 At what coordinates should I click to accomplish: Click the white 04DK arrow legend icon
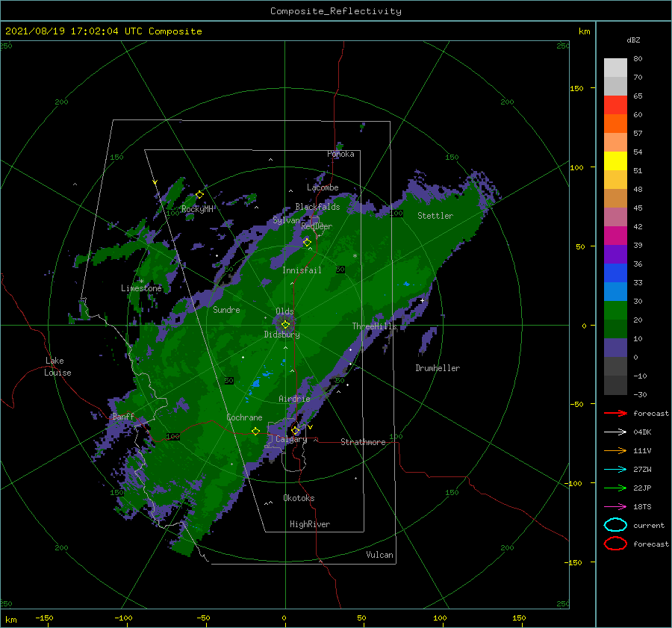pos(615,432)
